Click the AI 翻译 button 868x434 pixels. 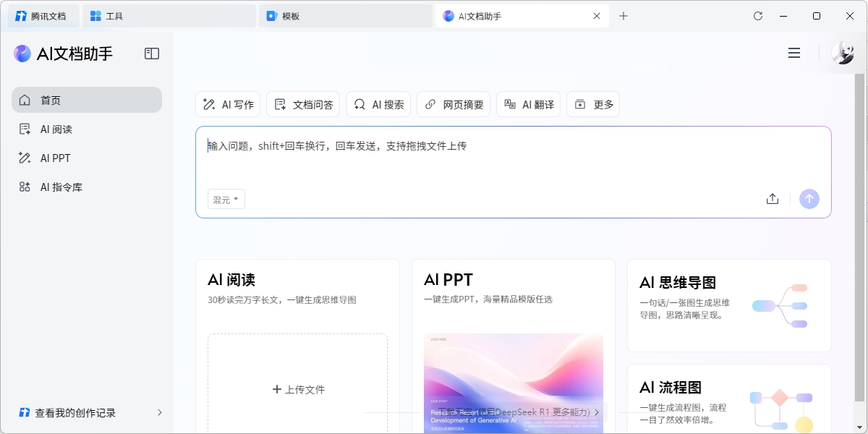[x=529, y=104]
